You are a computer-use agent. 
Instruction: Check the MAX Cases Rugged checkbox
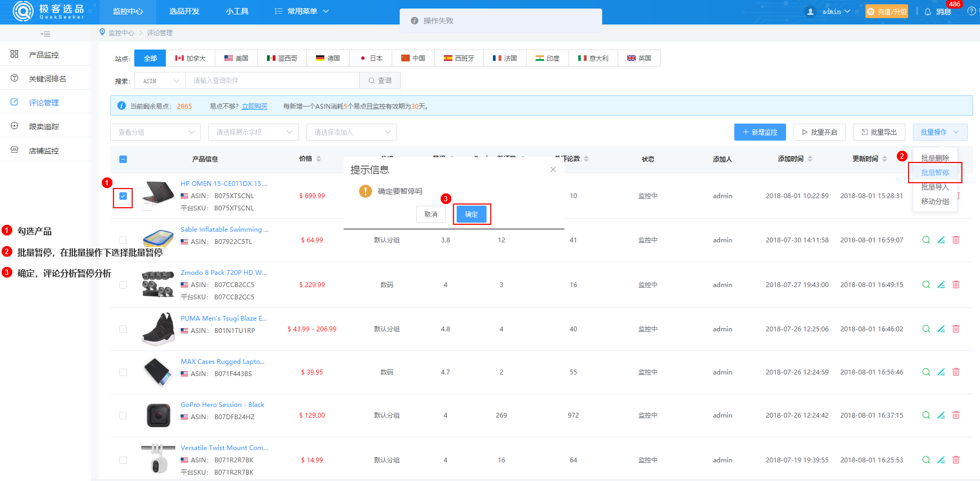tap(123, 372)
